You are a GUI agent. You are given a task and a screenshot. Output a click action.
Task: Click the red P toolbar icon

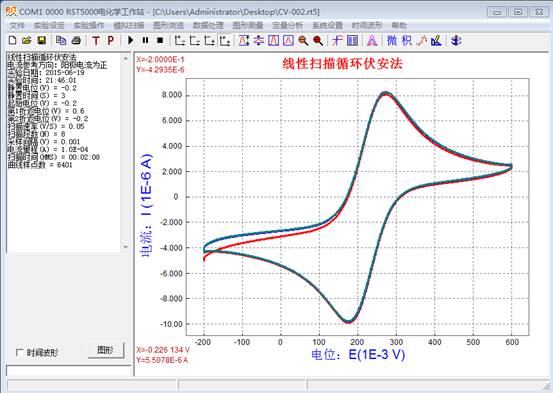[110, 40]
